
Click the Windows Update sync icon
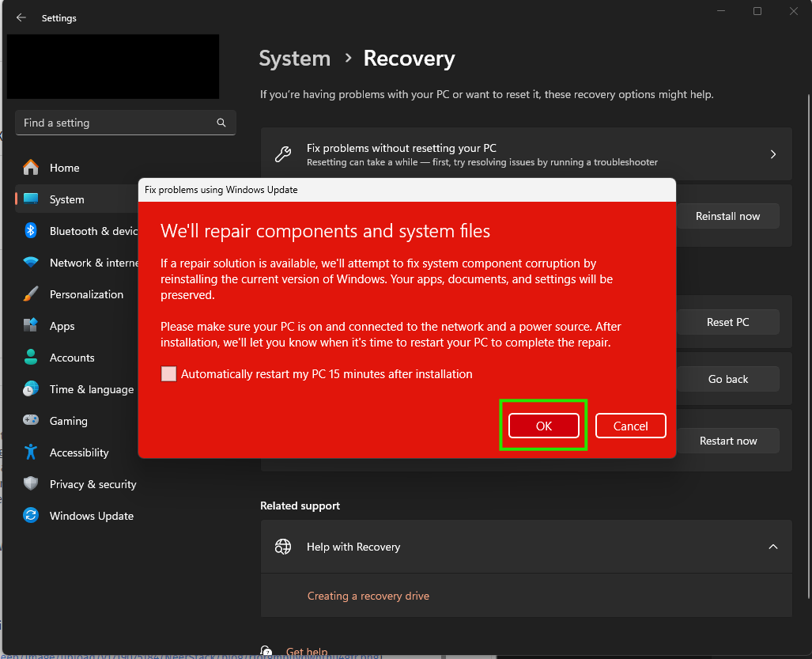31,515
